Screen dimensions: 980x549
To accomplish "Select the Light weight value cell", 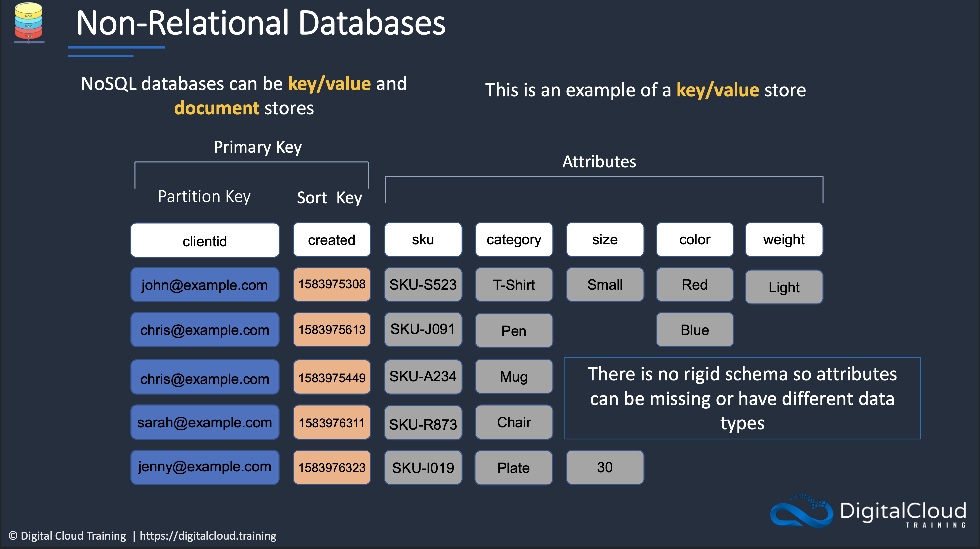I will 784,287.
